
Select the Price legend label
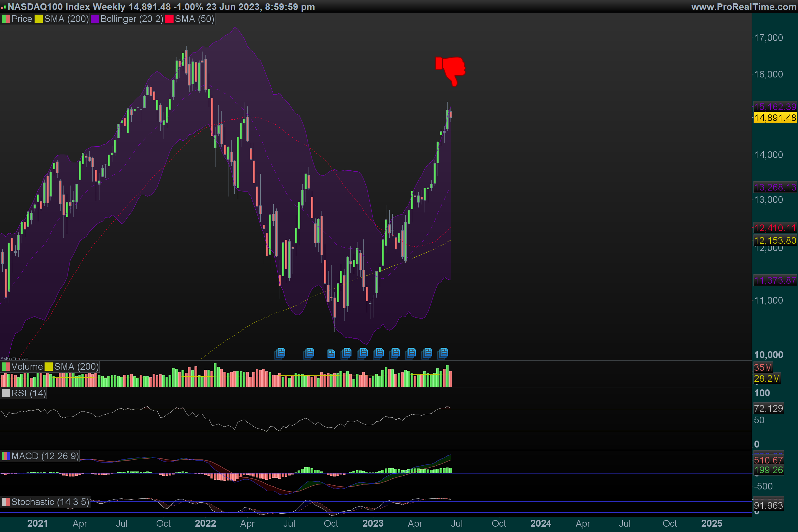(22, 19)
